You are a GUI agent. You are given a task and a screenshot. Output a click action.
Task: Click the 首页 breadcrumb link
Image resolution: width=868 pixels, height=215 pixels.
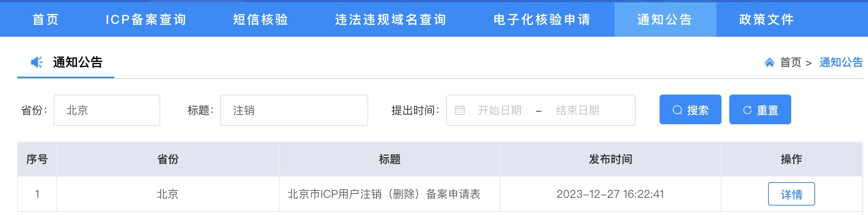tap(790, 62)
